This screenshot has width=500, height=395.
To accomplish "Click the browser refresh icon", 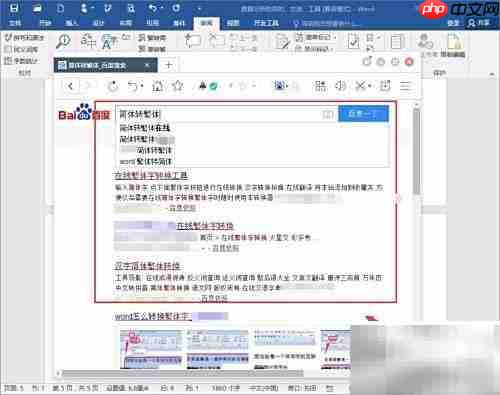I will tap(113, 86).
